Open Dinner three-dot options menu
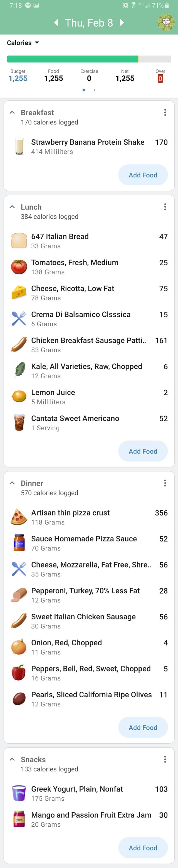 pos(165,483)
